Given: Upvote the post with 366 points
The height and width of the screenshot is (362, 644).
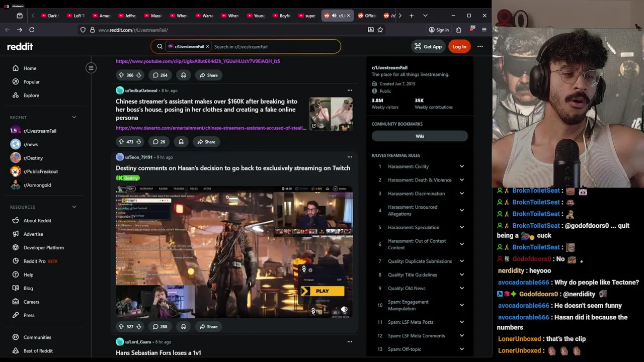Looking at the screenshot, I should click(x=121, y=75).
